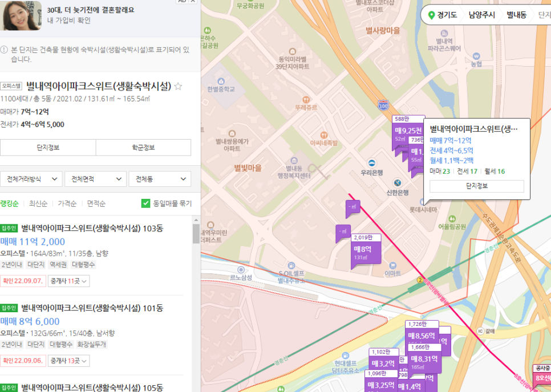Click the info icon beside the 숙박시설 notice
Viewport: 551px width, 392px height.
[4, 50]
